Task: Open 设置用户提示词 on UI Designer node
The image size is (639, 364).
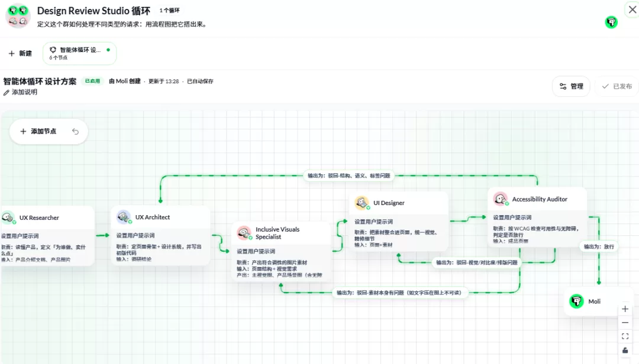Action: tap(374, 222)
